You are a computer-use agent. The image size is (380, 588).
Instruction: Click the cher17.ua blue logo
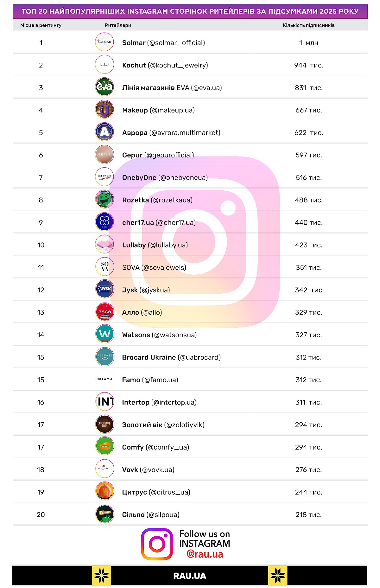pyautogui.click(x=104, y=222)
